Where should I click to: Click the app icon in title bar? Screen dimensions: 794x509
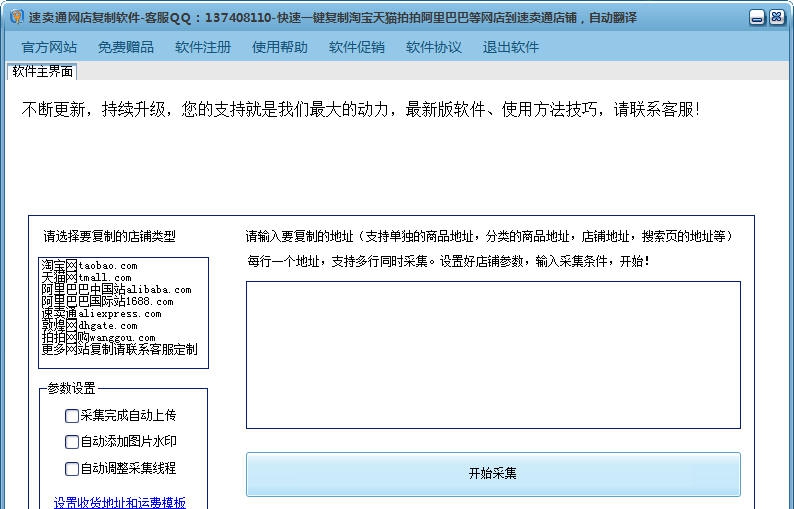pyautogui.click(x=17, y=17)
